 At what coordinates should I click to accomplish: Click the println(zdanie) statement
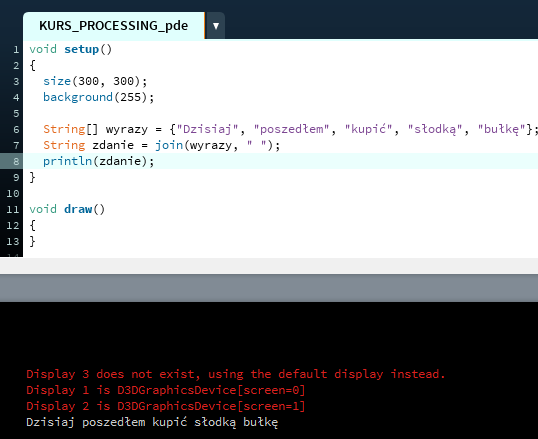point(98,161)
